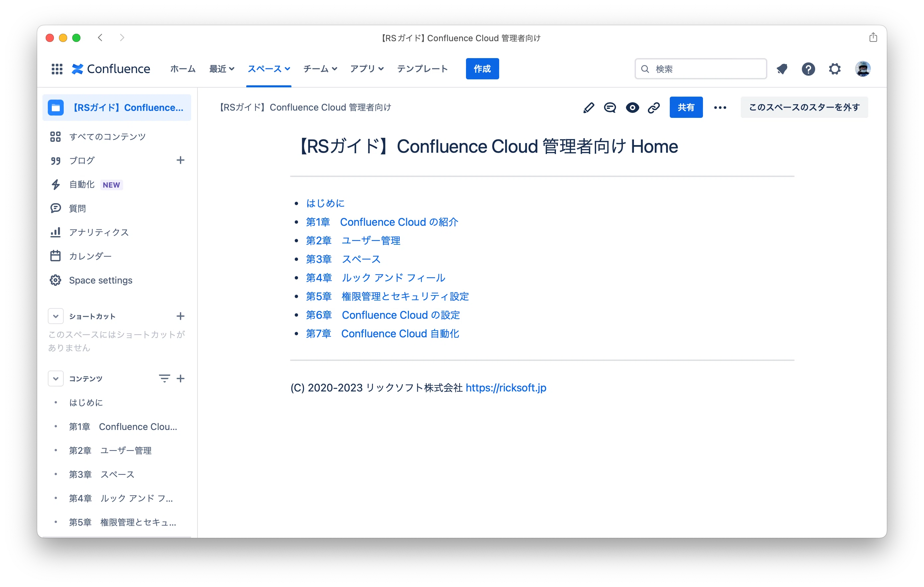Open the チーム dropdown menu
This screenshot has width=924, height=587.
[320, 69]
